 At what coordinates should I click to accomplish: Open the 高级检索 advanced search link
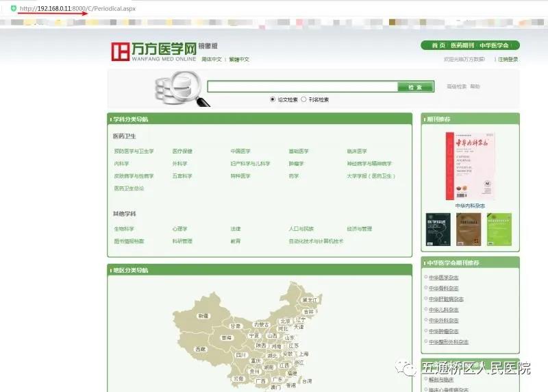coord(456,87)
